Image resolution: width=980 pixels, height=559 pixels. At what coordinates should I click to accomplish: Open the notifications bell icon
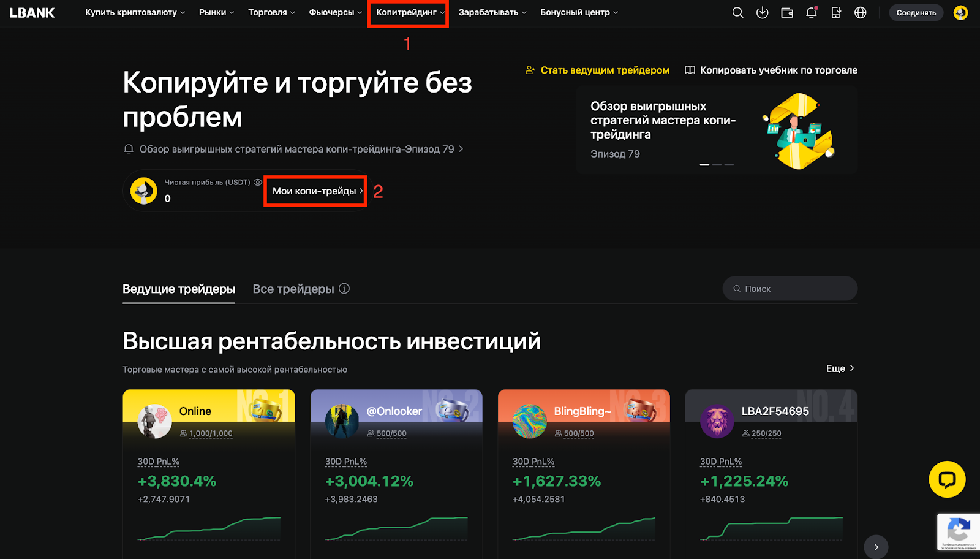point(812,12)
